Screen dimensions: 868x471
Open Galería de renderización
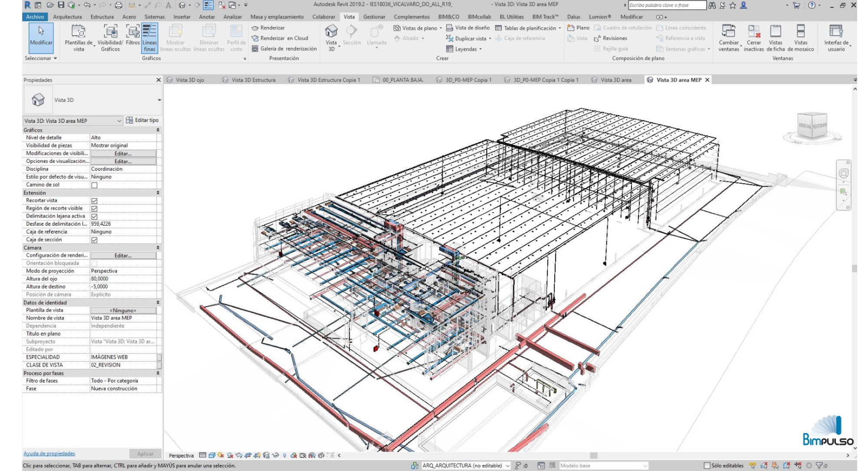click(284, 49)
